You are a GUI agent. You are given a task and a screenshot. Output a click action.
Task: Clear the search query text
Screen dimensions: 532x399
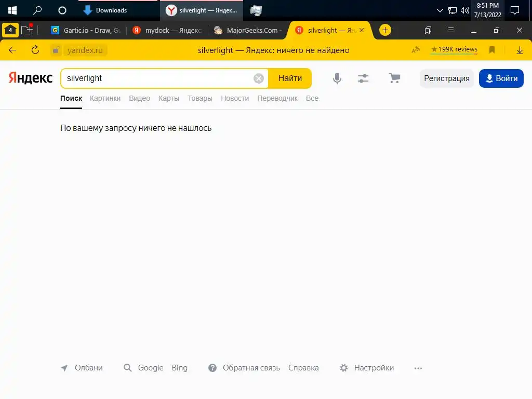[x=259, y=78]
